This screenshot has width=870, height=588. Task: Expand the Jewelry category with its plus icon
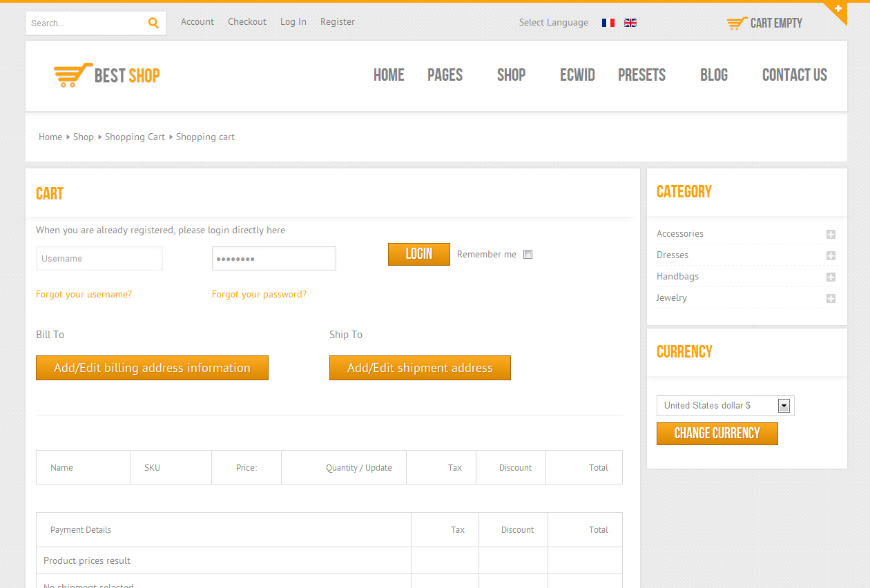tap(830, 298)
